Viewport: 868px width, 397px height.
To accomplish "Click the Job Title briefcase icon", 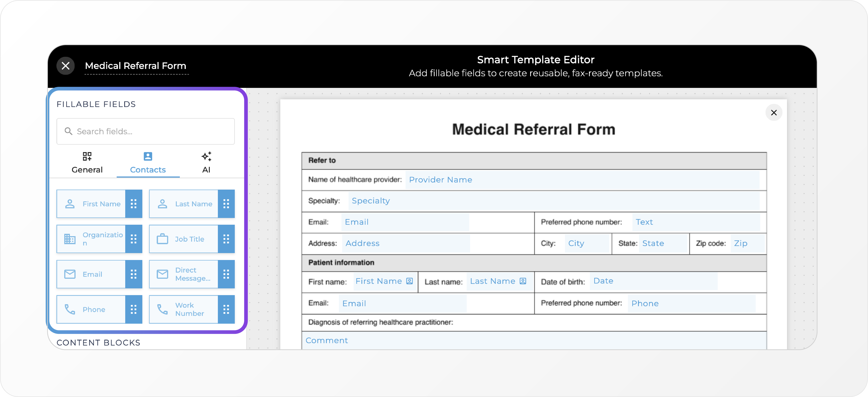I will [162, 239].
